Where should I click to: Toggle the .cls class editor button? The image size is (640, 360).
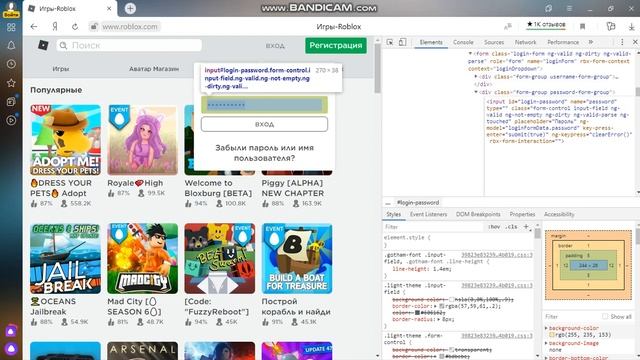(x=511, y=227)
